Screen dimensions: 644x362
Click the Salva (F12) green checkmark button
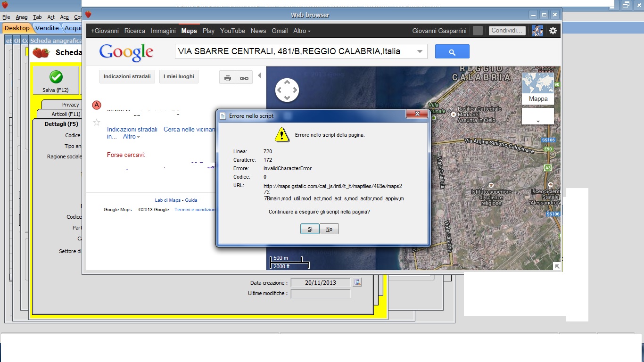[56, 80]
